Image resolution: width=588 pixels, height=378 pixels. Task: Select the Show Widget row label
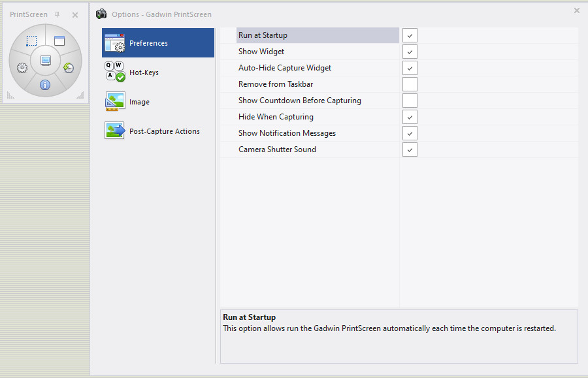(x=261, y=52)
